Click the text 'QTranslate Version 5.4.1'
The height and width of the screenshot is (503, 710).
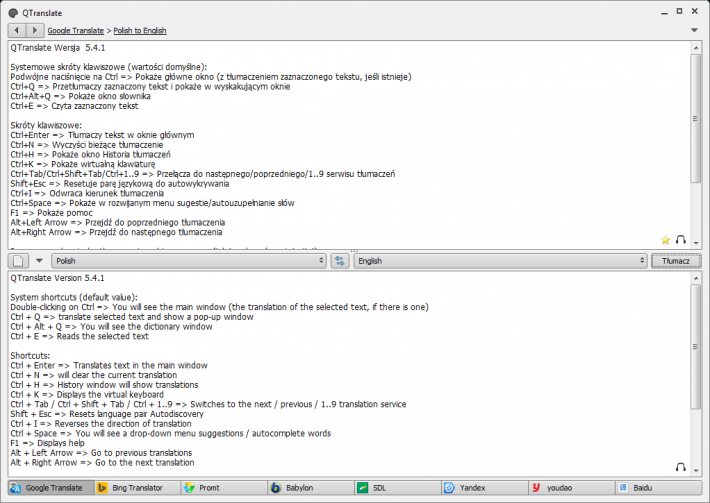[58, 278]
